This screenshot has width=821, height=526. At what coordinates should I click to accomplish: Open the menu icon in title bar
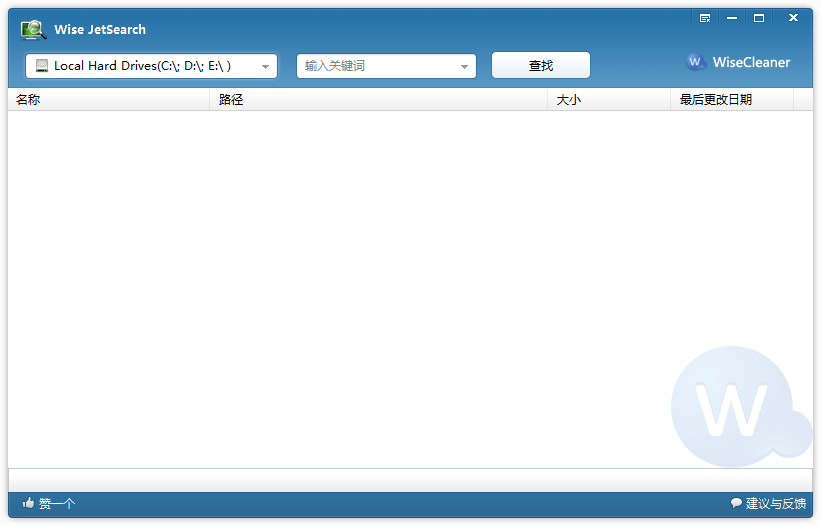click(x=705, y=18)
